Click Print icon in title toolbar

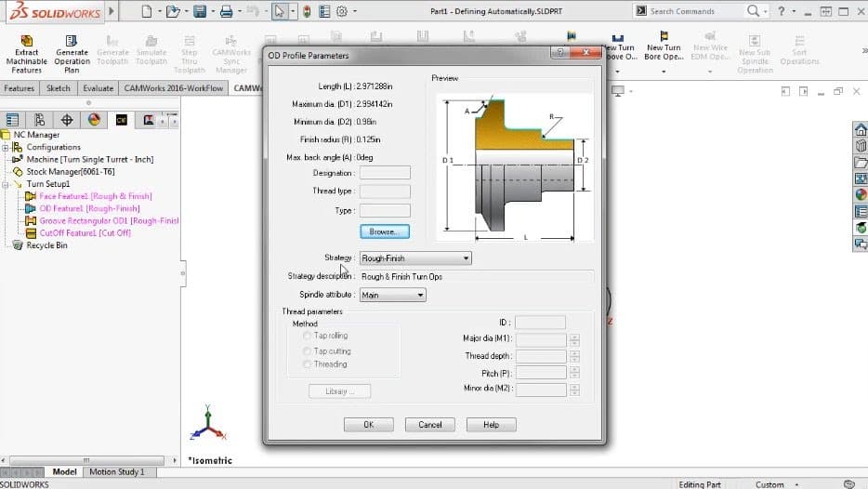(226, 11)
